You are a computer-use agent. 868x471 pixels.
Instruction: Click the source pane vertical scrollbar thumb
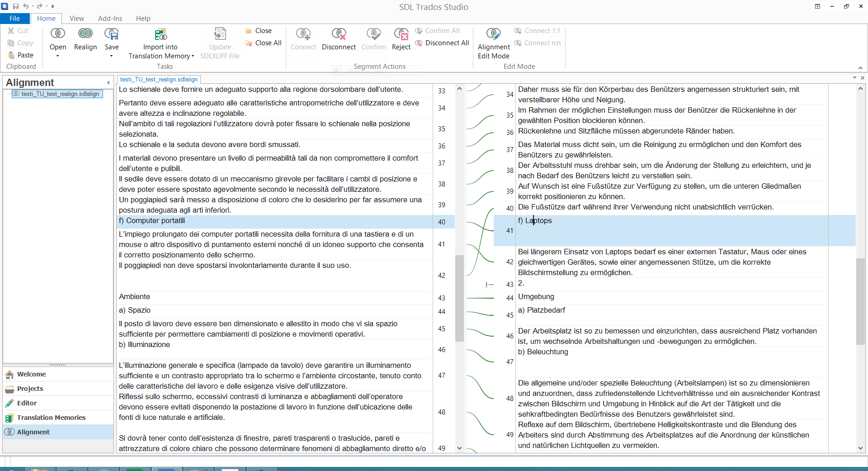pos(459,298)
